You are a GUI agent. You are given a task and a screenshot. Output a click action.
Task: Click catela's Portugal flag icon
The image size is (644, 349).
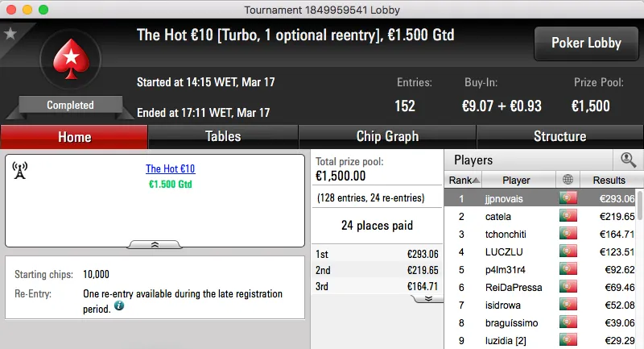click(x=569, y=216)
